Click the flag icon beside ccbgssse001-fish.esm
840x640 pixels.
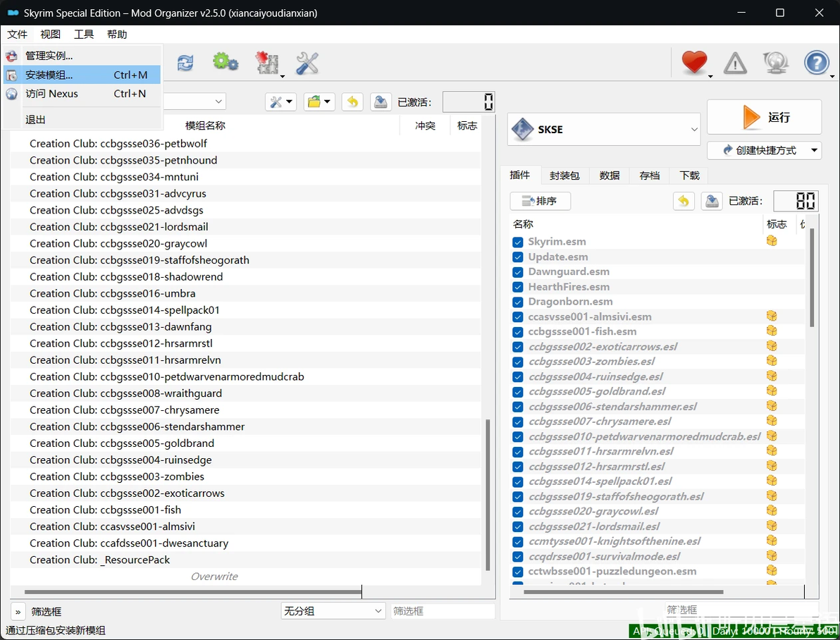point(772,331)
